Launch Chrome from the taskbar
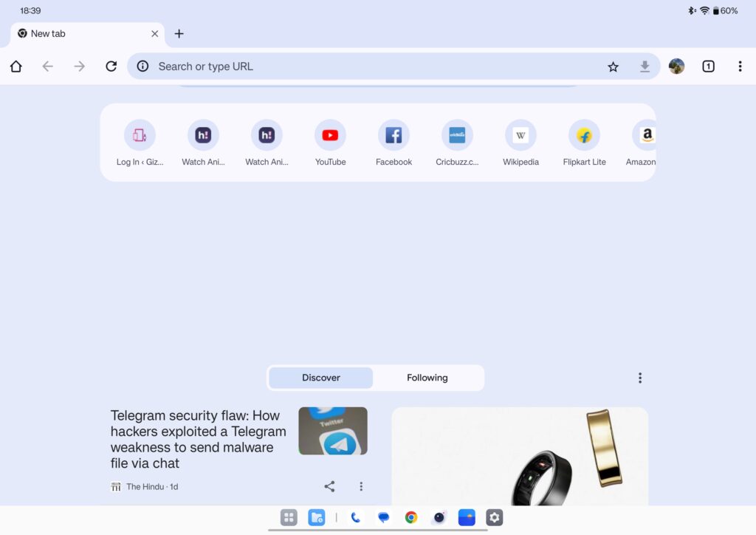Screen dimensions: 756x535 point(411,517)
